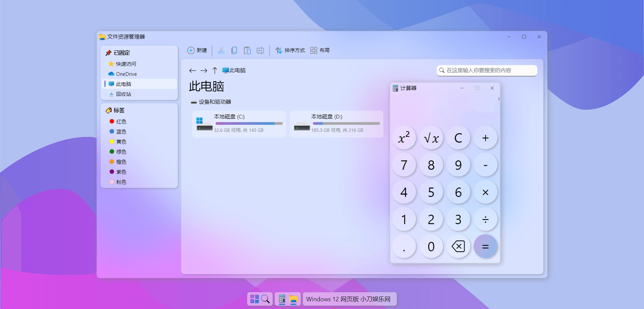Open the 回收站 from the sidebar
The height and width of the screenshot is (309, 644).
coord(123,94)
